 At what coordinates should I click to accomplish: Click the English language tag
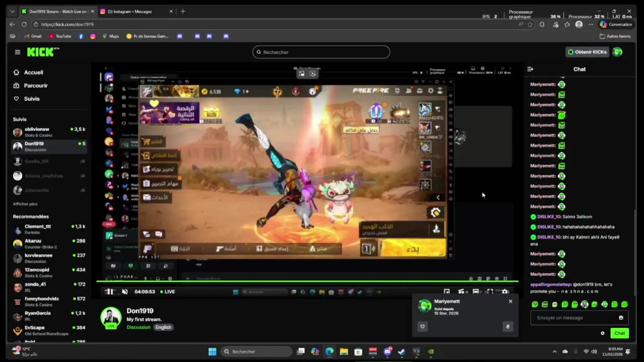(163, 327)
